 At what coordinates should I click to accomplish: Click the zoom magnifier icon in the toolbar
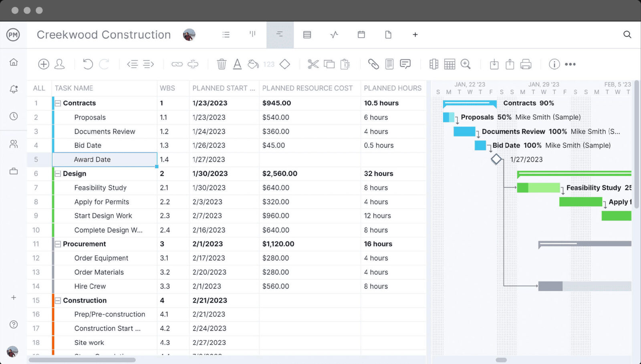pos(466,64)
